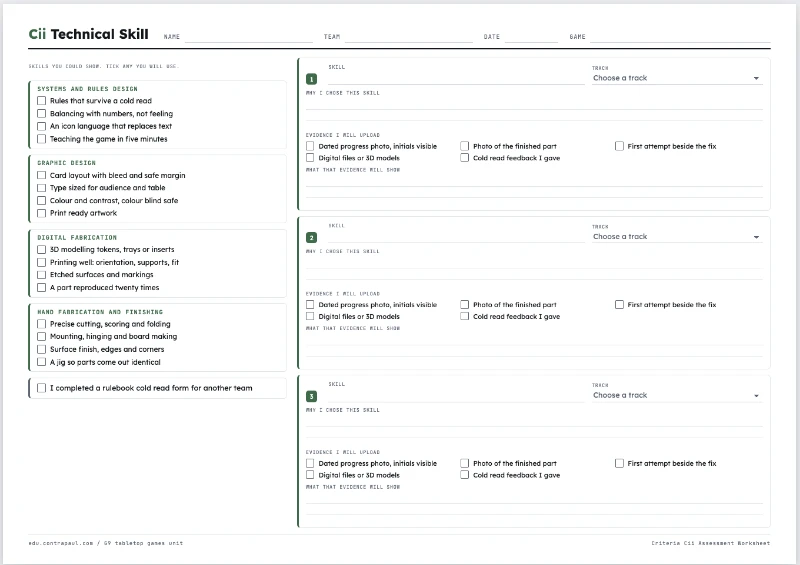Check the rulebook cold read form box

point(41,388)
